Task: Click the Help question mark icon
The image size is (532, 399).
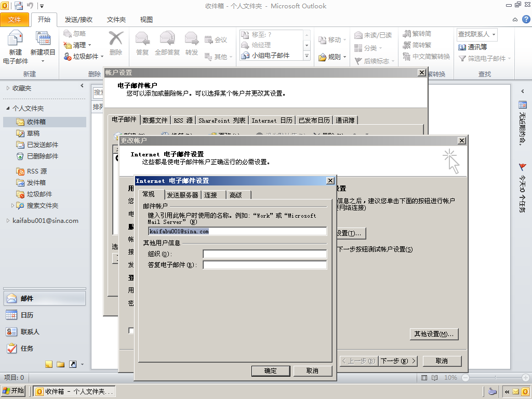Action: point(526,19)
